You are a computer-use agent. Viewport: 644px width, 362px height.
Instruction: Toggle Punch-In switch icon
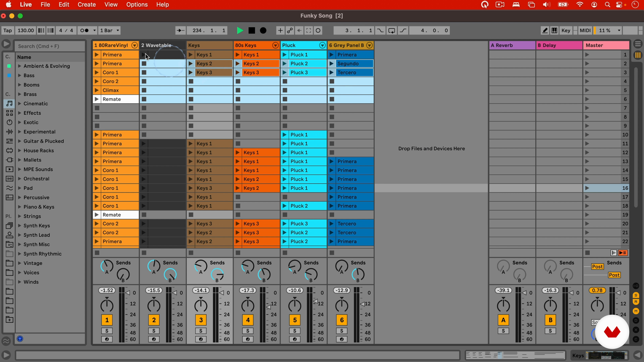pos(380,31)
